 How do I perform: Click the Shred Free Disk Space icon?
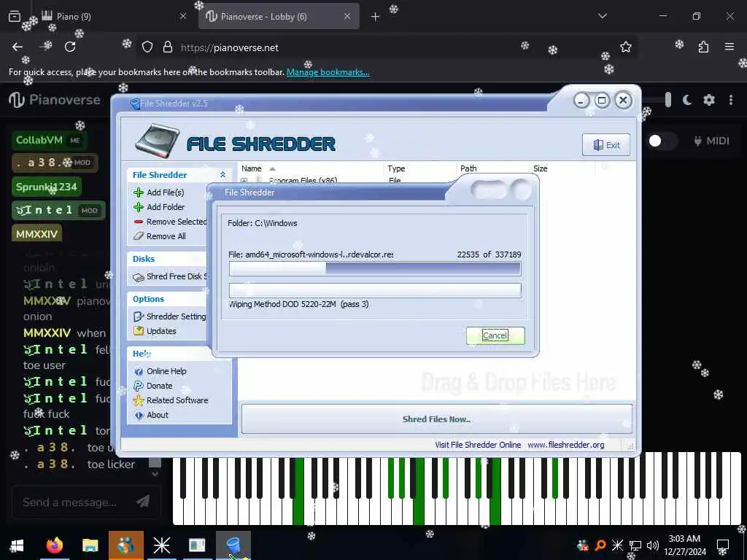138,277
